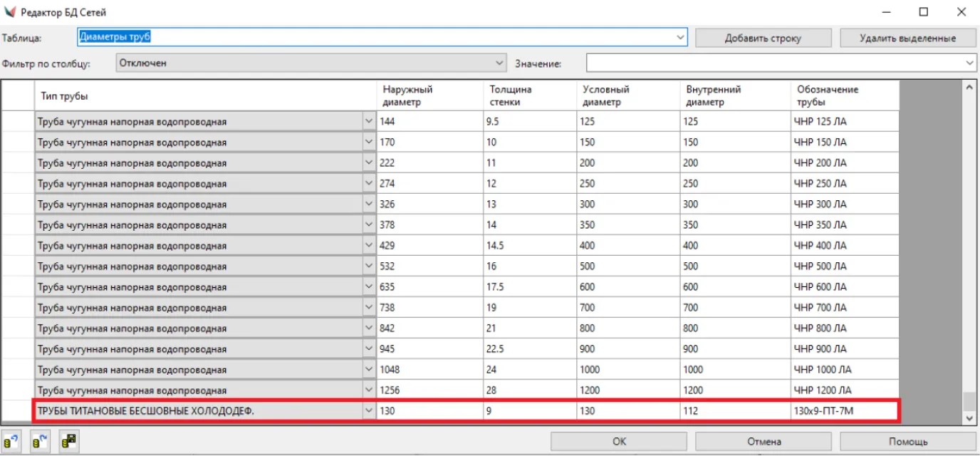Click scrollbar up arrow of the table
Image resolution: width=980 pixels, height=456 pixels.
pyautogui.click(x=969, y=88)
